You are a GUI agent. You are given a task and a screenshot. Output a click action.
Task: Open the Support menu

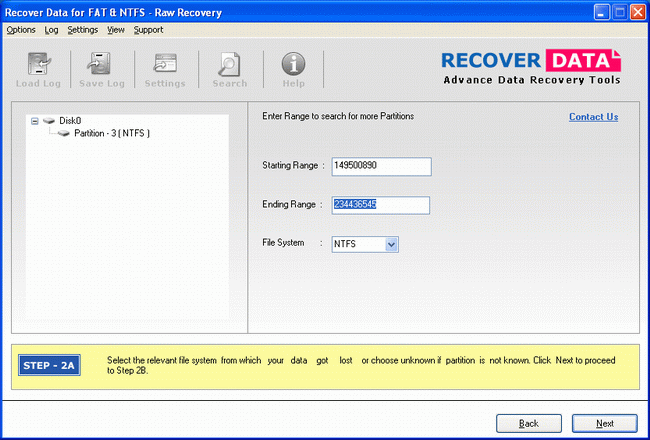coord(148,30)
